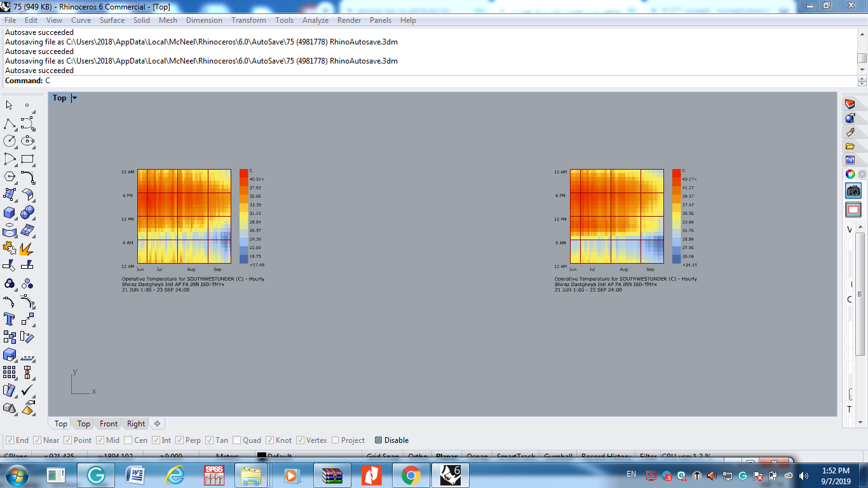
Task: Open the Surface menu
Action: point(112,20)
